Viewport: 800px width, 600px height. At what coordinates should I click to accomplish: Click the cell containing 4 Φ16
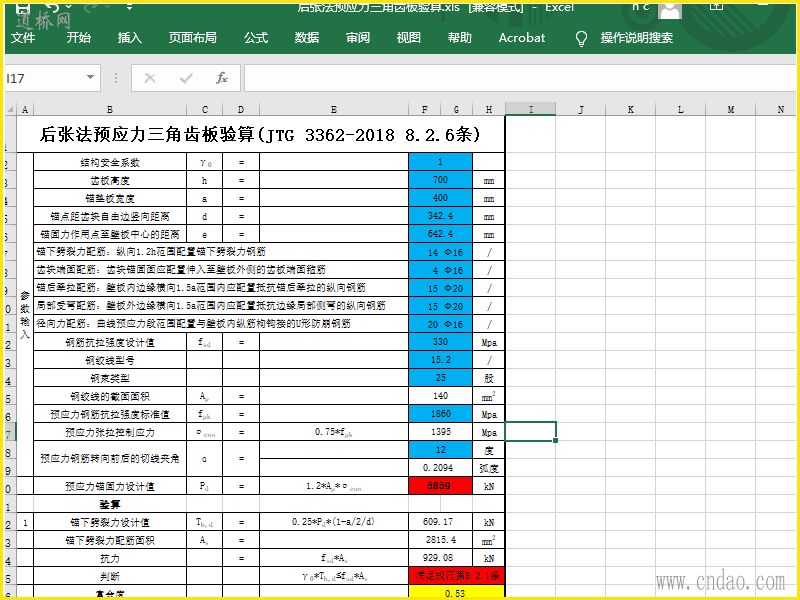click(x=440, y=270)
